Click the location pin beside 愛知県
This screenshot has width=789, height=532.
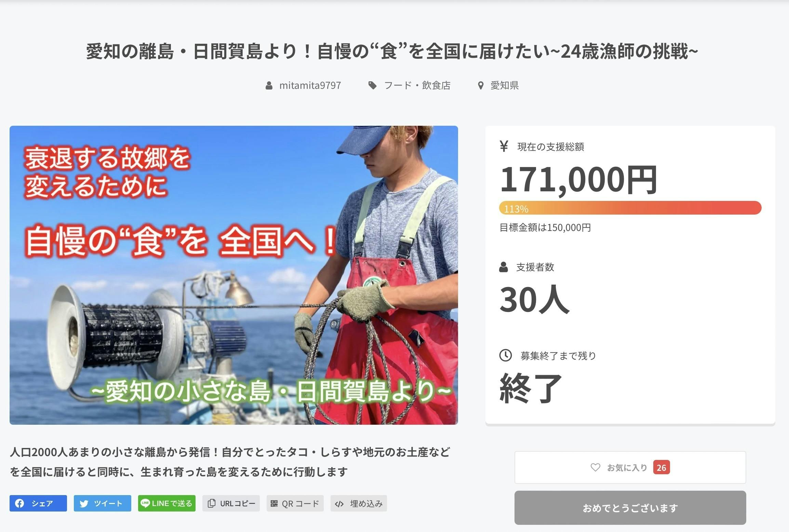point(481,85)
